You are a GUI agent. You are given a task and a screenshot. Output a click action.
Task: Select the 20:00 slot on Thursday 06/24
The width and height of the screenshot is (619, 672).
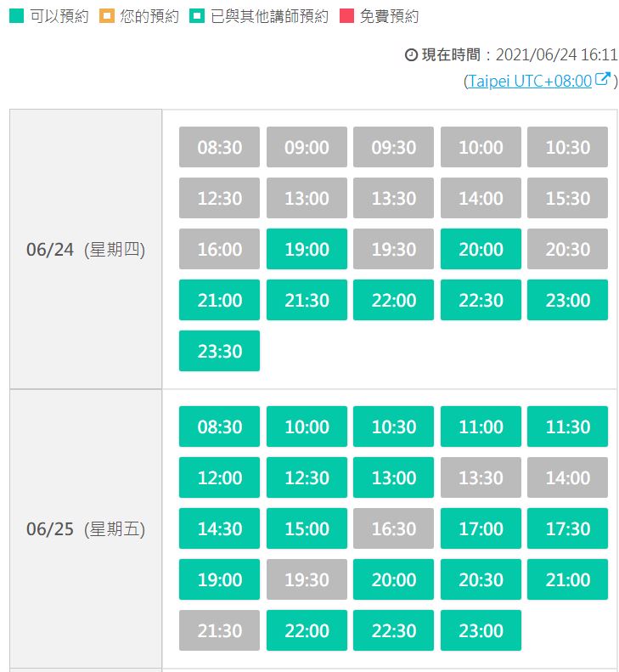[481, 249]
